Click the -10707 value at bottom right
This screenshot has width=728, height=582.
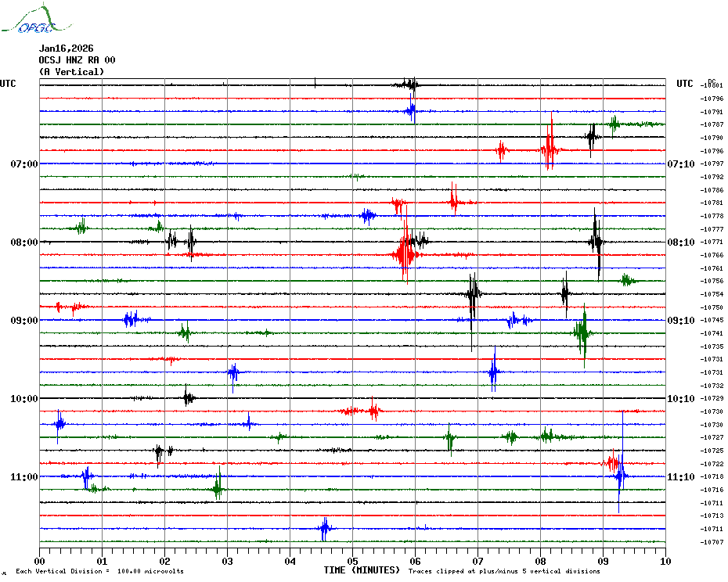[x=712, y=542]
